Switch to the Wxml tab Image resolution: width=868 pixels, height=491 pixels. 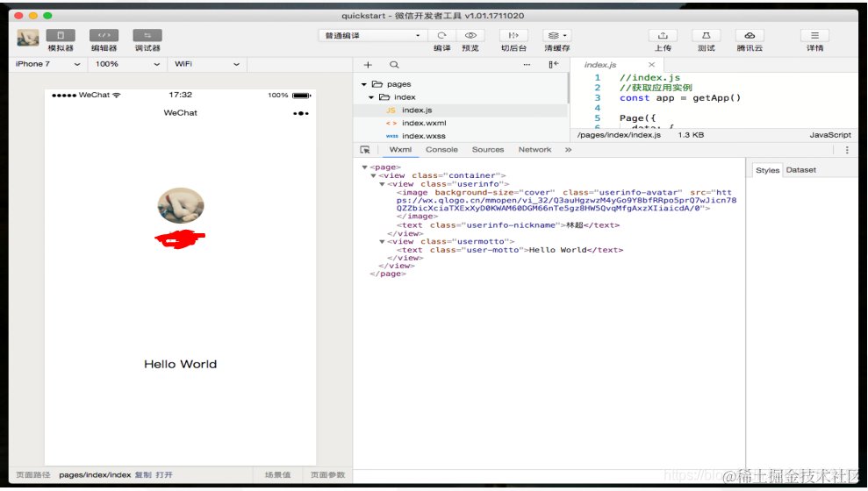(400, 150)
